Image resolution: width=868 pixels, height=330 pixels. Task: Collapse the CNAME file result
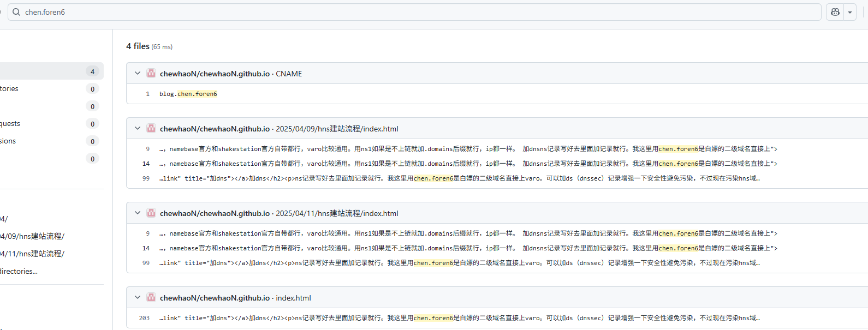click(x=138, y=74)
